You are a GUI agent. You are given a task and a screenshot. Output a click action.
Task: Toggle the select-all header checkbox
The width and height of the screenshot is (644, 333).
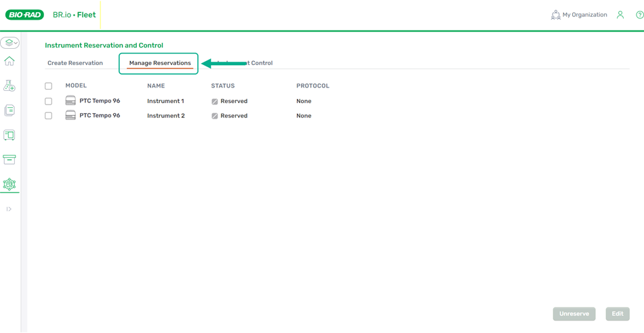point(48,86)
